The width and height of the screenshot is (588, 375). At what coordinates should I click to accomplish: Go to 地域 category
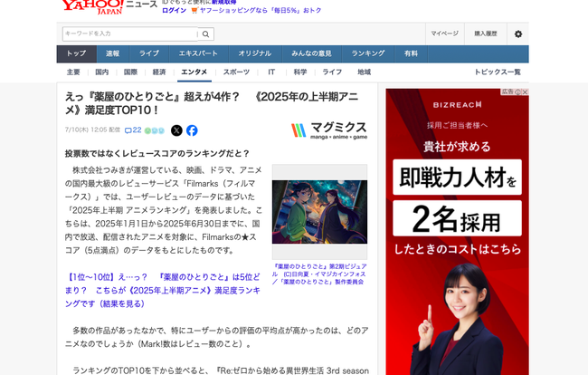[x=365, y=72]
